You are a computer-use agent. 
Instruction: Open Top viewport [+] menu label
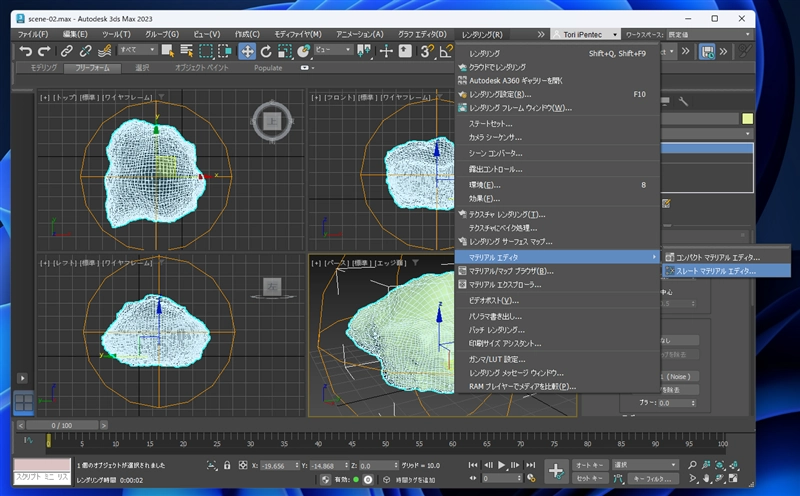[x=45, y=97]
